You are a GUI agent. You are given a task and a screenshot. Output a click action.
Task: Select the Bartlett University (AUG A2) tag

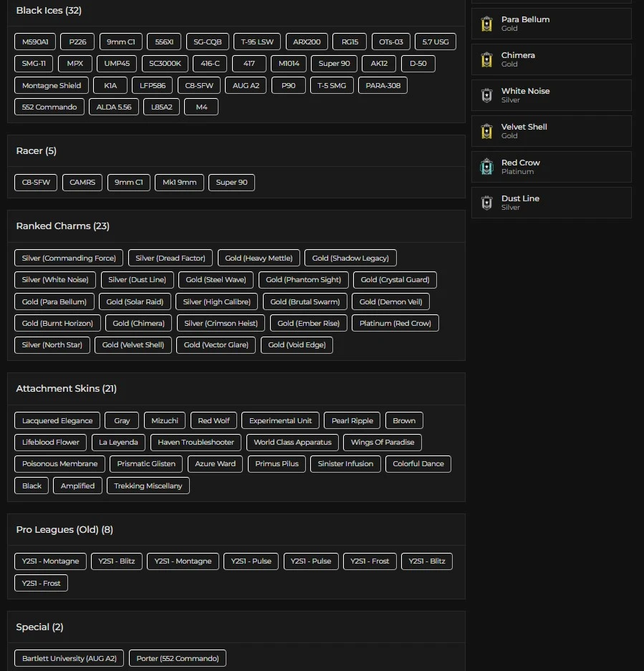(69, 659)
